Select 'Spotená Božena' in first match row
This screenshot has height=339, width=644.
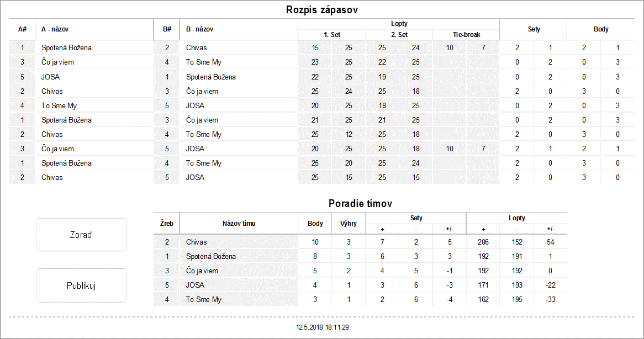click(66, 47)
